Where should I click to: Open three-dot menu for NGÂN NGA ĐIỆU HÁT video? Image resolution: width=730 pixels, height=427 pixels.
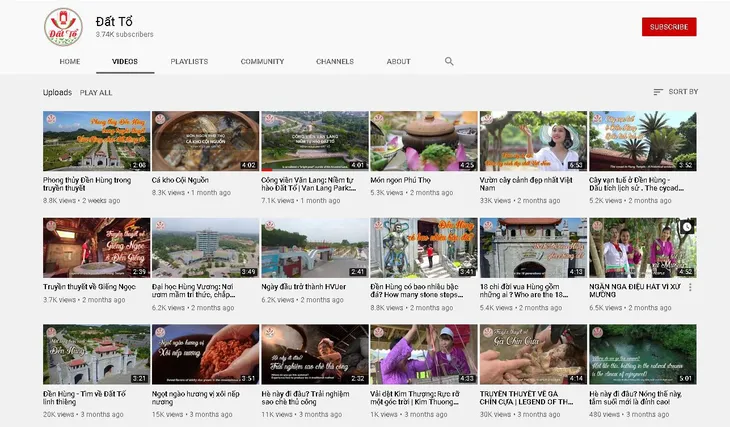point(690,287)
